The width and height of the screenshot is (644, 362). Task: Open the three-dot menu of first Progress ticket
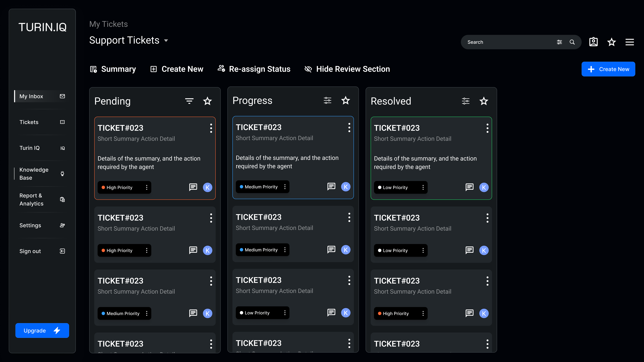point(349,128)
